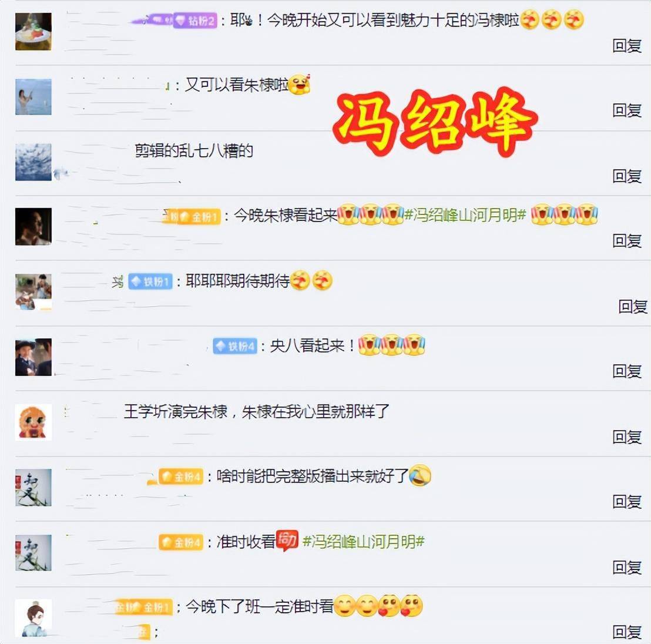The image size is (651, 644).
Task: Open the gingerbread cartoon avatar profile
Action: coord(33,422)
